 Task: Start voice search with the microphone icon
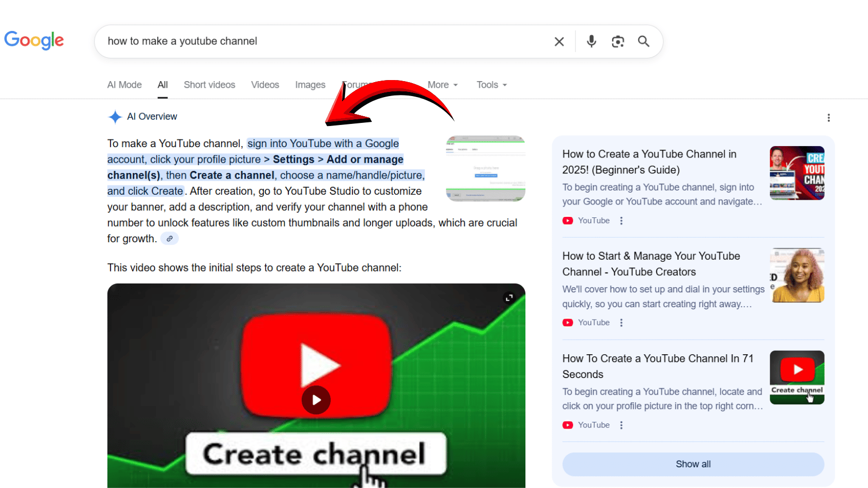592,41
